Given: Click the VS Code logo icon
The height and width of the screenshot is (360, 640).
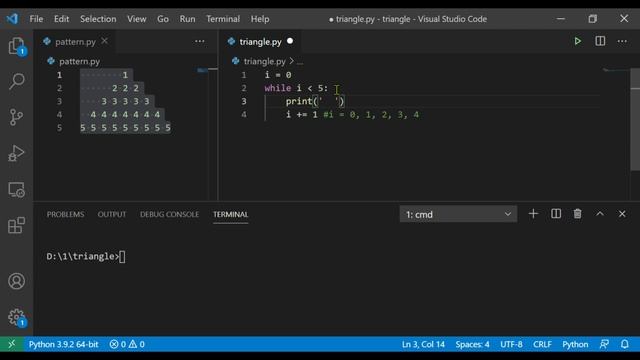Looking at the screenshot, I should point(12,19).
